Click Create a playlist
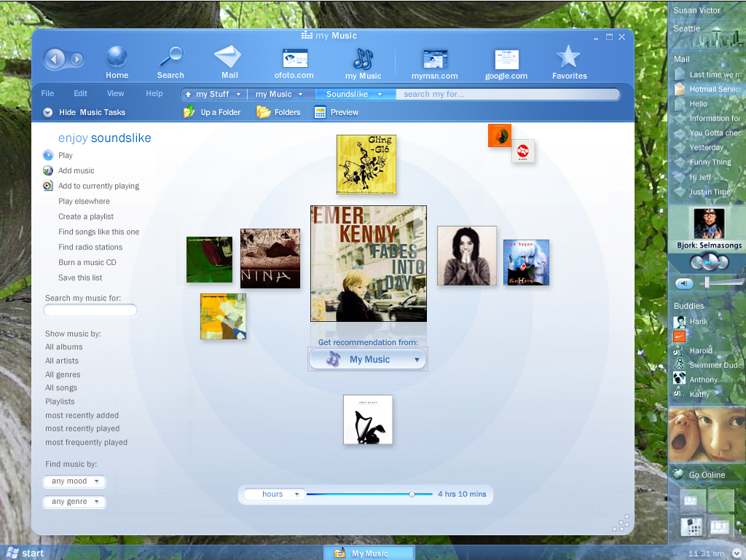Image resolution: width=746 pixels, height=560 pixels. coord(86,216)
